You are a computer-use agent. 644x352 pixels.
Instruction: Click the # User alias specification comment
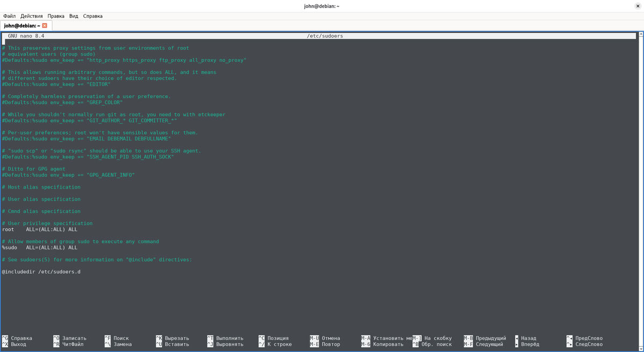point(41,199)
